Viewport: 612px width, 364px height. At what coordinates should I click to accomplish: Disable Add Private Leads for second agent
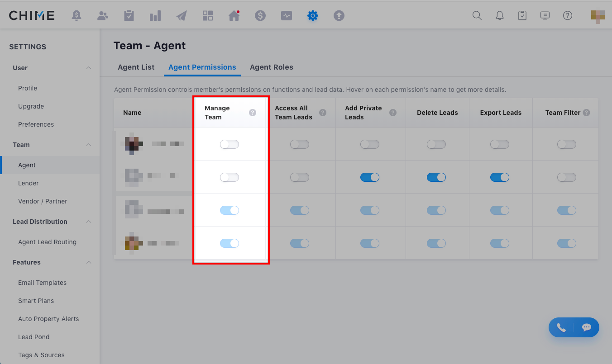tap(369, 177)
